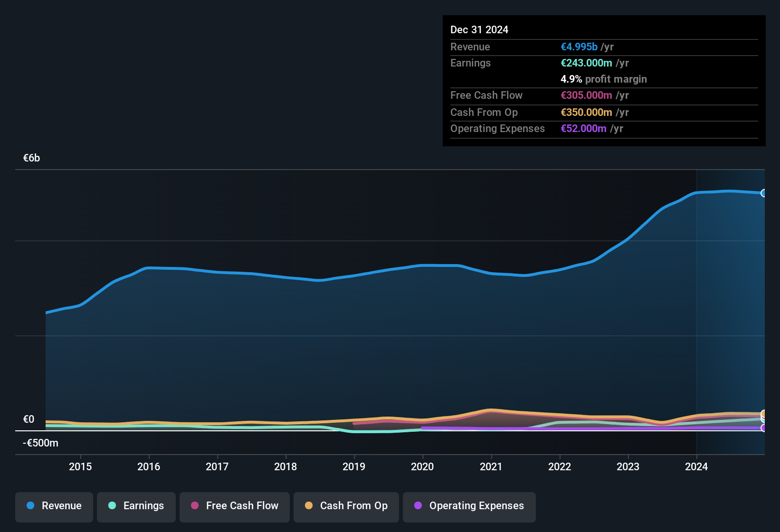Viewport: 780px width, 532px height.
Task: Click the €350.000m cash from op value
Action: (586, 112)
